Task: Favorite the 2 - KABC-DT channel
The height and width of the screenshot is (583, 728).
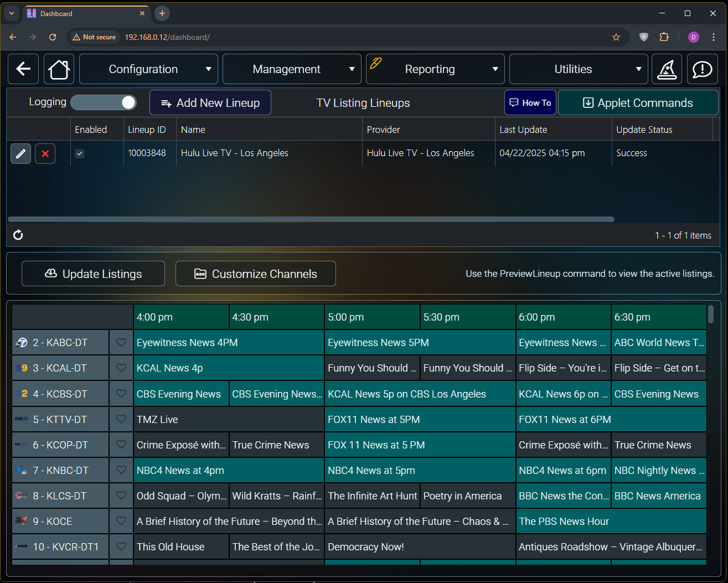Action: [x=121, y=343]
